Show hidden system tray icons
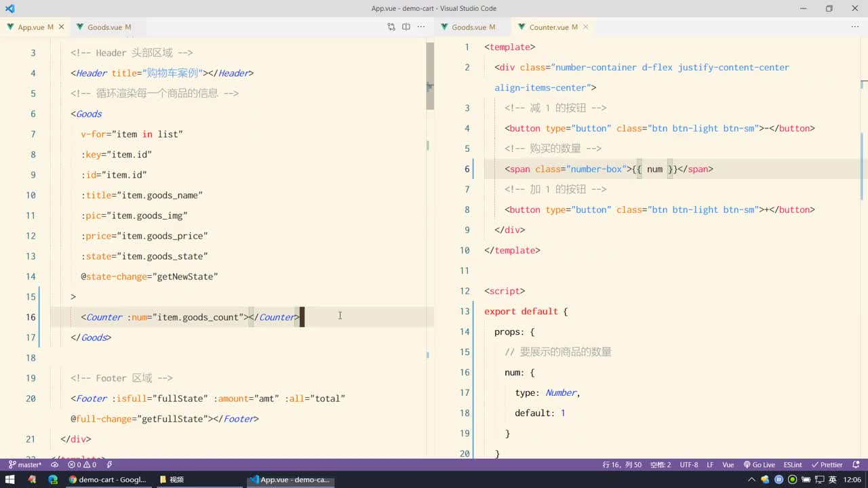 click(x=751, y=479)
